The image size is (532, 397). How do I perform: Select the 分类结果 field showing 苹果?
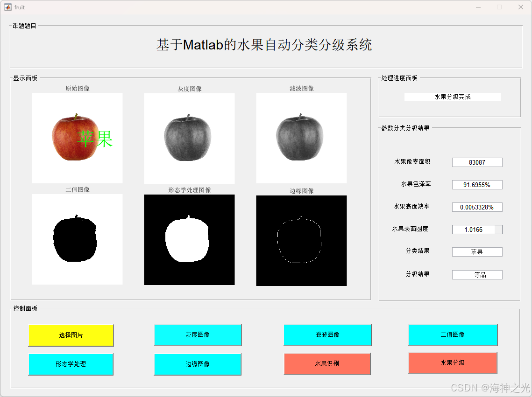[477, 251]
